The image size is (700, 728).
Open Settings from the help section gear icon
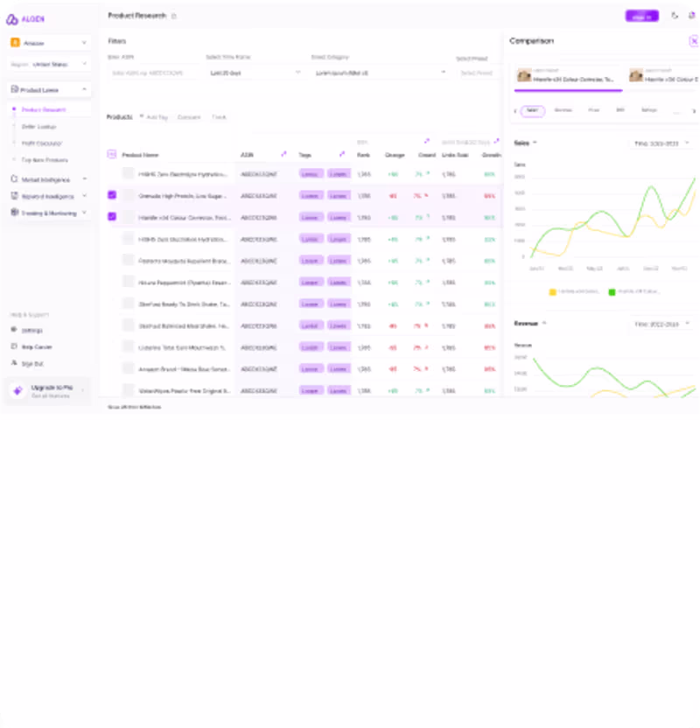point(14,330)
